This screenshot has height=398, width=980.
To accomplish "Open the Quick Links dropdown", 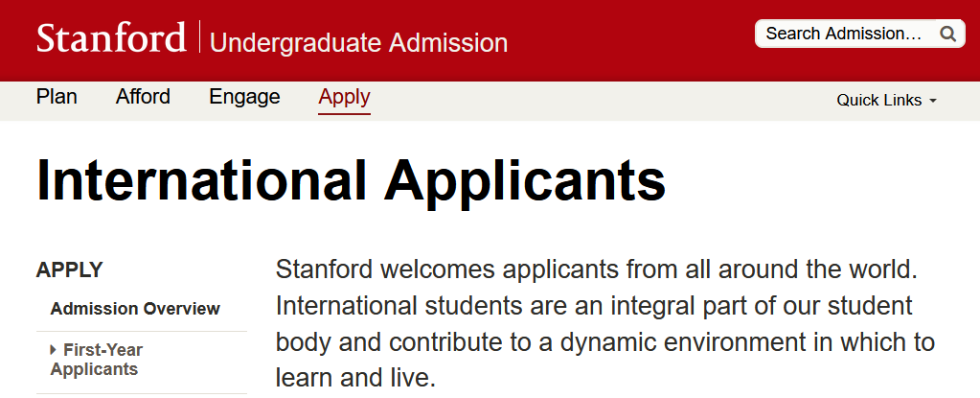I will [x=878, y=101].
